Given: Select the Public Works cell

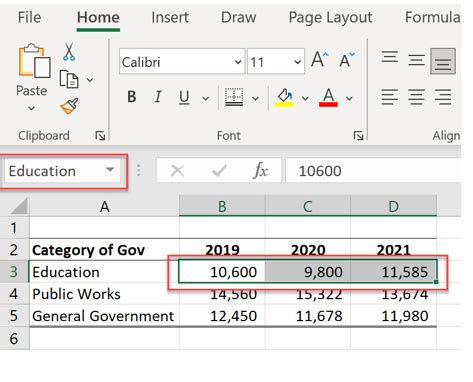Looking at the screenshot, I should [x=104, y=294].
